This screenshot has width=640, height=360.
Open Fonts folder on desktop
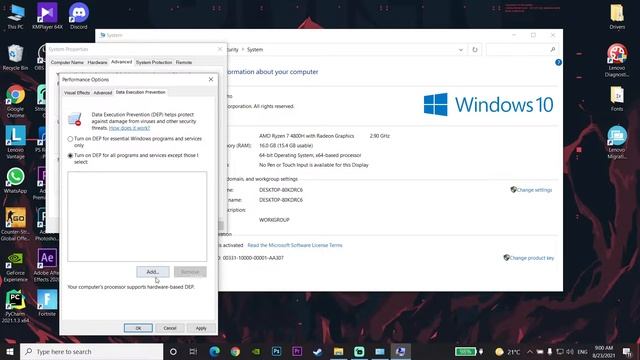coord(617,99)
